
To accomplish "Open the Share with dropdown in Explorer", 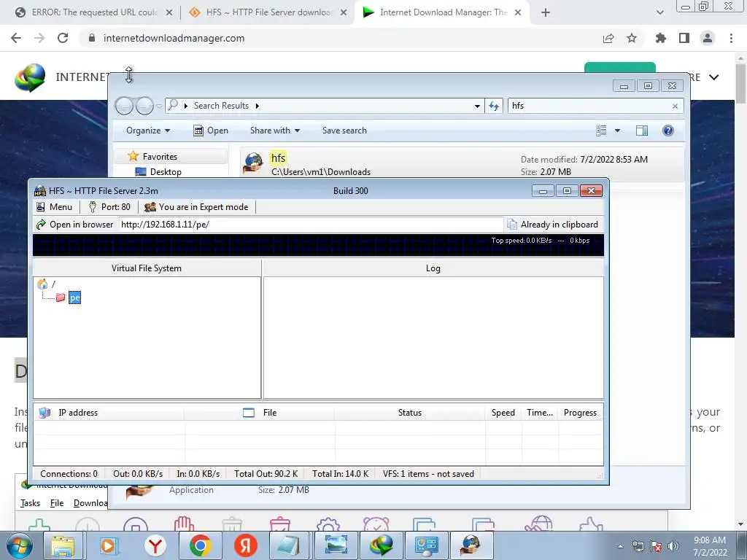I will (x=275, y=131).
